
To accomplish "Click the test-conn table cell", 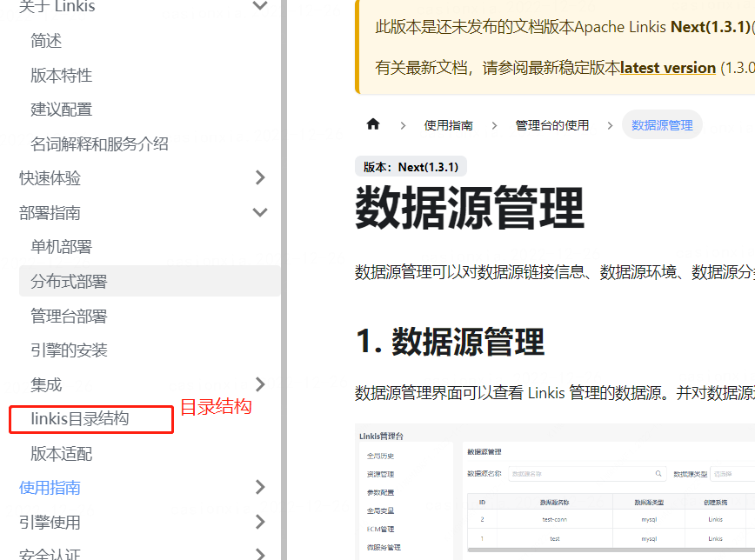I will coord(555,519).
